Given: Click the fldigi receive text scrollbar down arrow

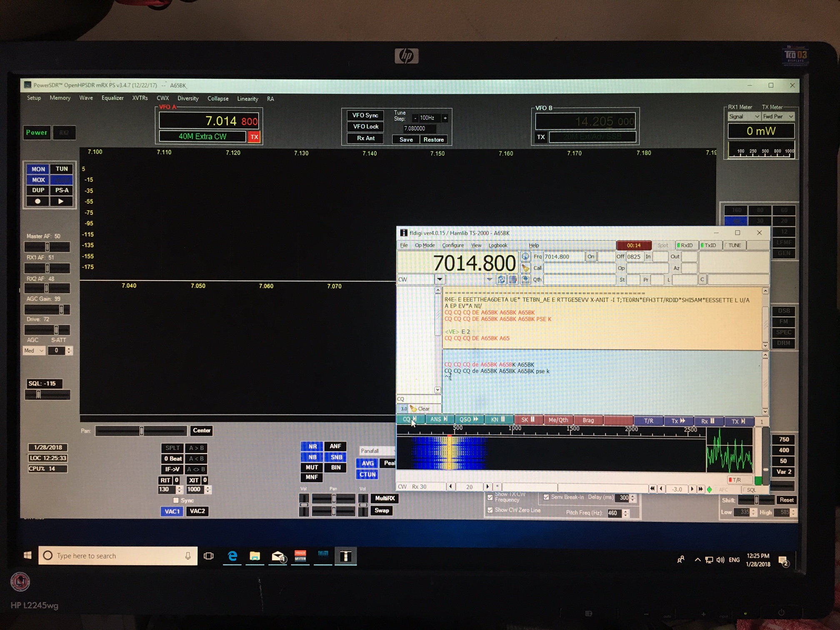Looking at the screenshot, I should click(765, 345).
